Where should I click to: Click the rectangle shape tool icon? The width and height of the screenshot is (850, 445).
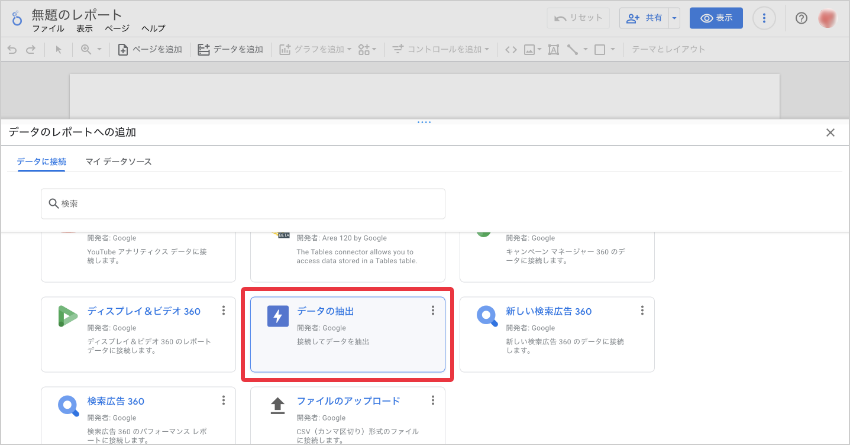click(x=600, y=49)
